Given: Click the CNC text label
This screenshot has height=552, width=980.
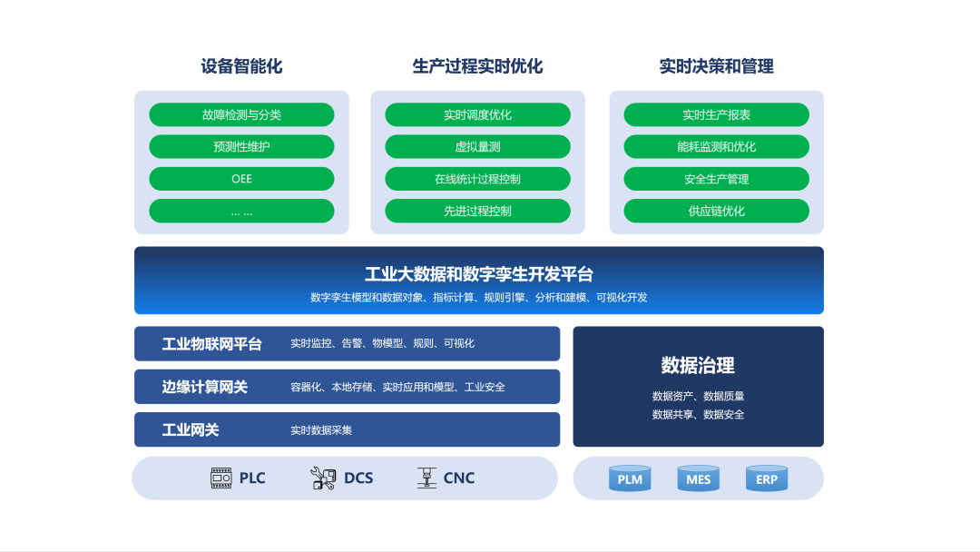Looking at the screenshot, I should pos(459,478).
